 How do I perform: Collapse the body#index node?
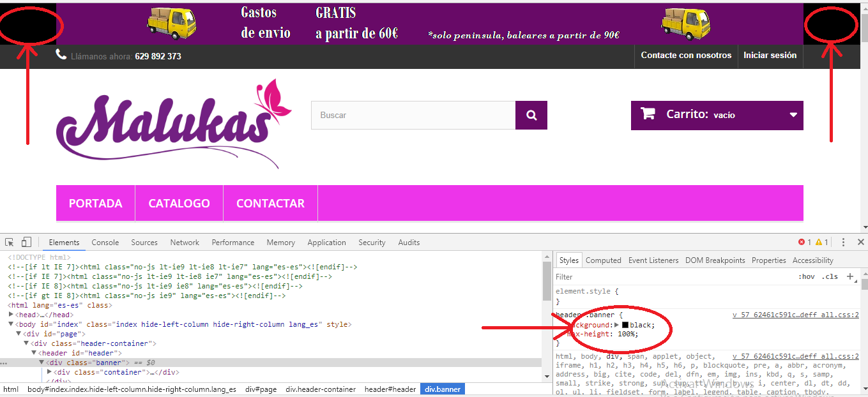pyautogui.click(x=11, y=324)
